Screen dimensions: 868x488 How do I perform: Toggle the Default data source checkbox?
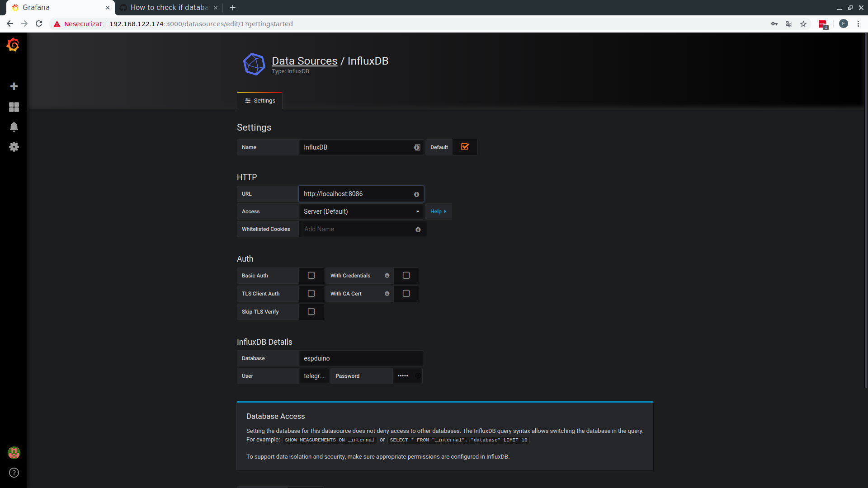[465, 147]
